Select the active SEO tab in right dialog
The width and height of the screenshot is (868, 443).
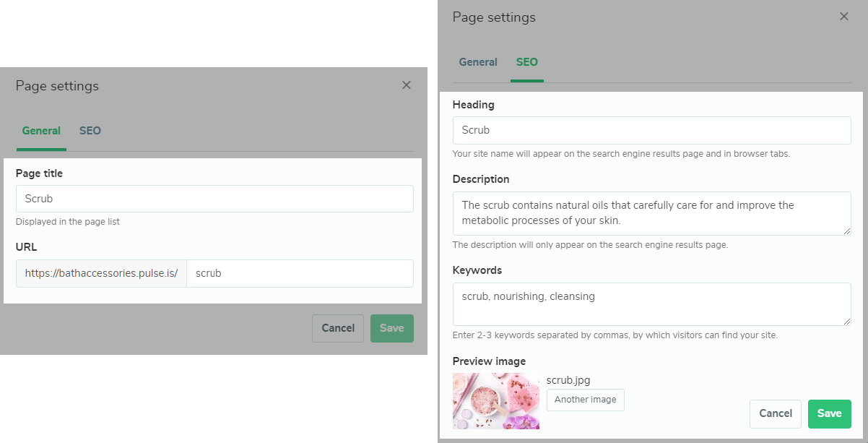tap(527, 62)
